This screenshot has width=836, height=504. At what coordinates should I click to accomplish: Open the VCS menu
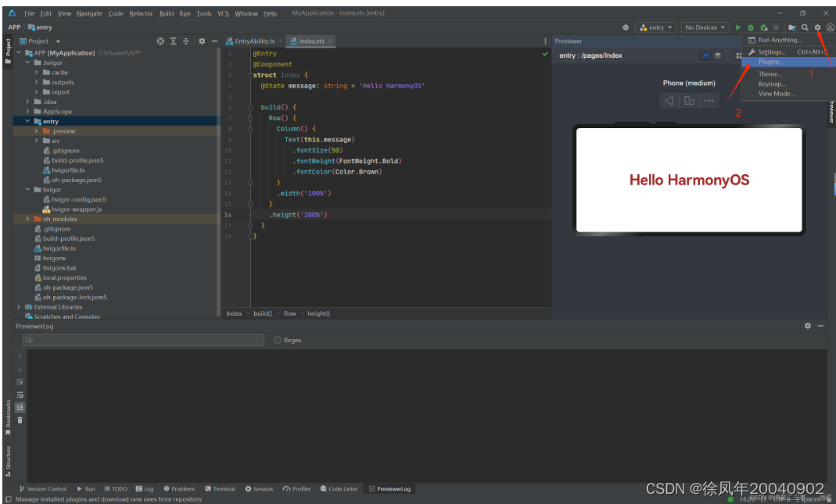click(223, 13)
